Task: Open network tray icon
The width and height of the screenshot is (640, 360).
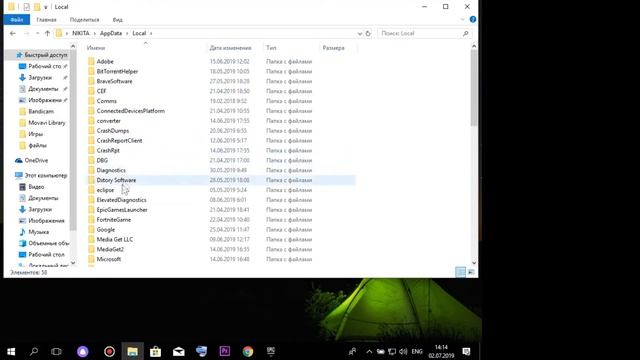Action: coord(392,351)
